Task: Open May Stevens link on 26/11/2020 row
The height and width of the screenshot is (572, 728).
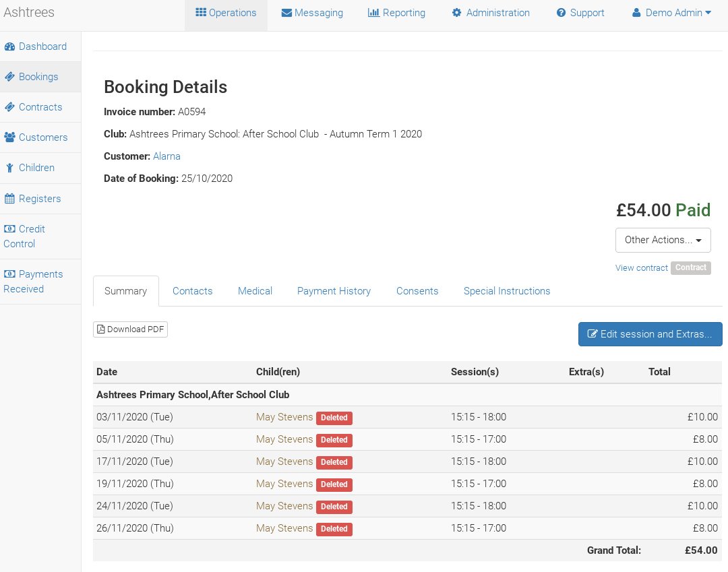Action: coord(284,528)
